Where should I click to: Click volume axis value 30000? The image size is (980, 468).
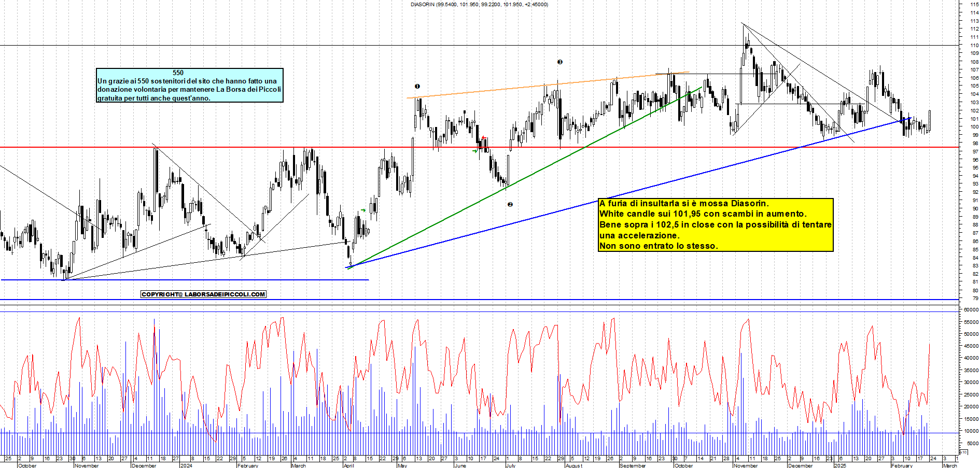(971, 382)
